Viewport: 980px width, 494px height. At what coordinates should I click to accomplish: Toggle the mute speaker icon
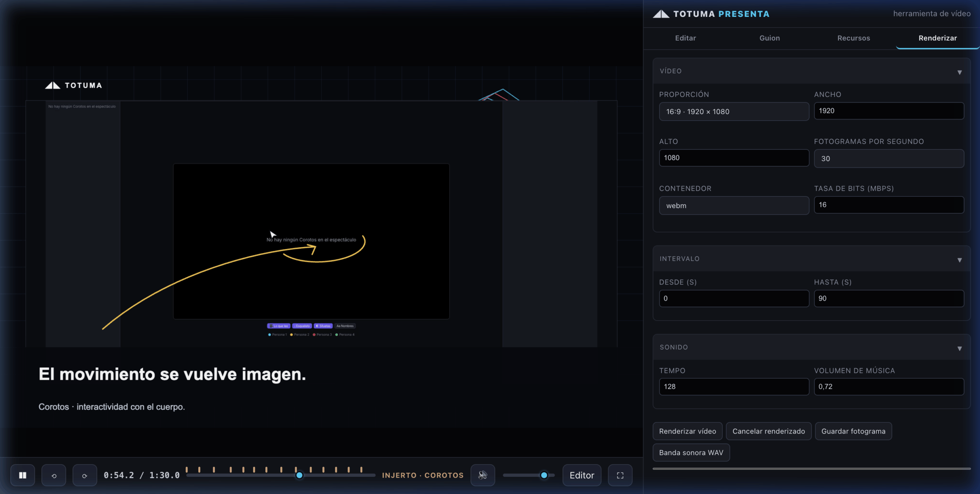coord(483,475)
